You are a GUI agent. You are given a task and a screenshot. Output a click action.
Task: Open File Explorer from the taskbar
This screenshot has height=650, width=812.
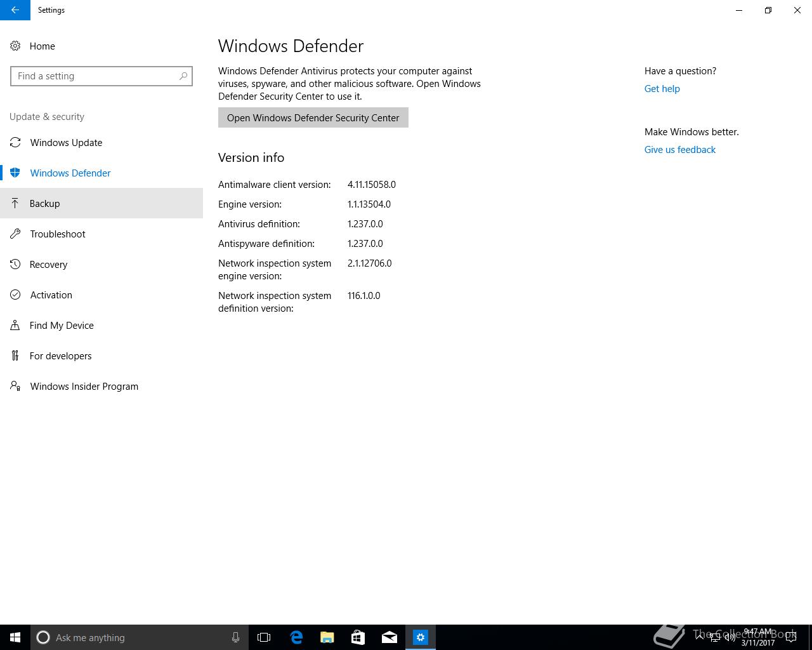[x=327, y=637]
